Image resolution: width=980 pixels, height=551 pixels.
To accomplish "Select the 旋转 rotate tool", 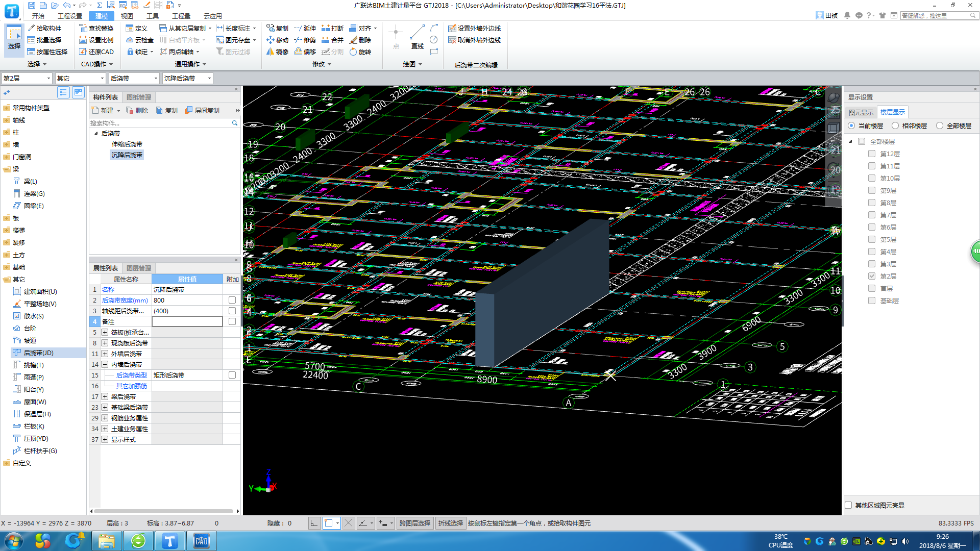I will click(360, 52).
